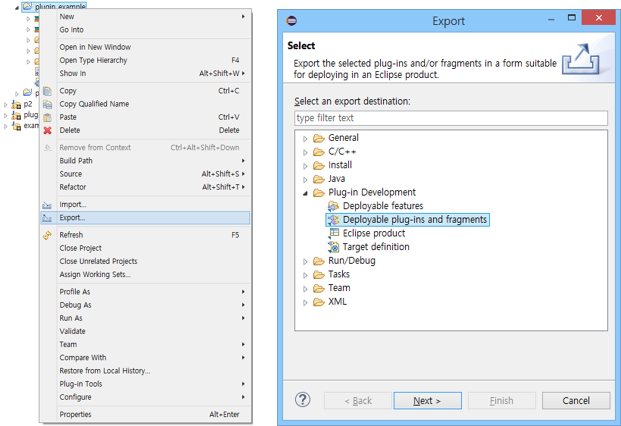Image resolution: width=621 pixels, height=426 pixels.
Task: Click the Deployable plug-ins and fragments icon
Action: tap(333, 219)
